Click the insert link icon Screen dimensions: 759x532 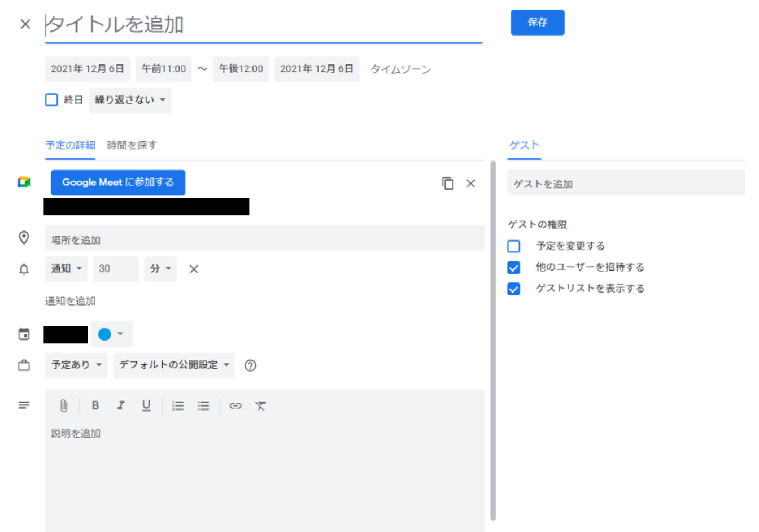235,405
